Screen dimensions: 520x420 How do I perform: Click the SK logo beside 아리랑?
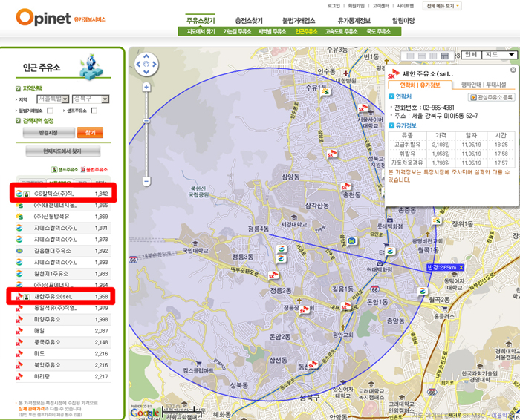(x=19, y=377)
